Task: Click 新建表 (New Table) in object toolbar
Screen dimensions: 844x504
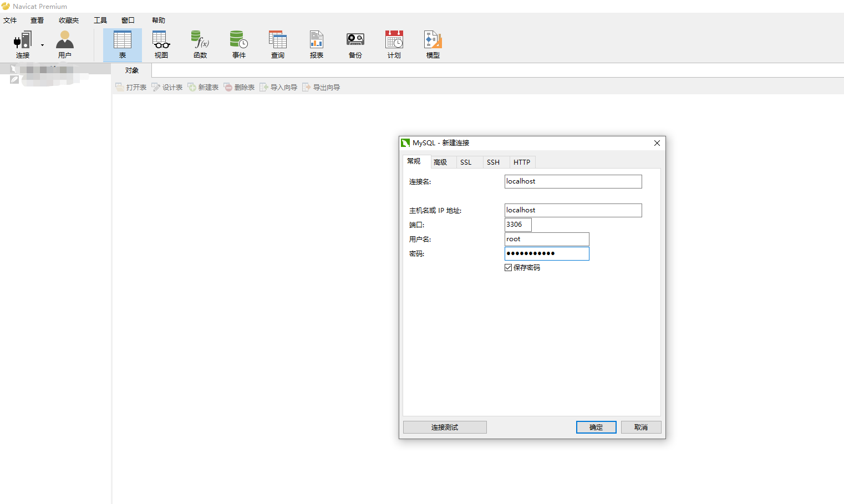Action: [x=203, y=87]
